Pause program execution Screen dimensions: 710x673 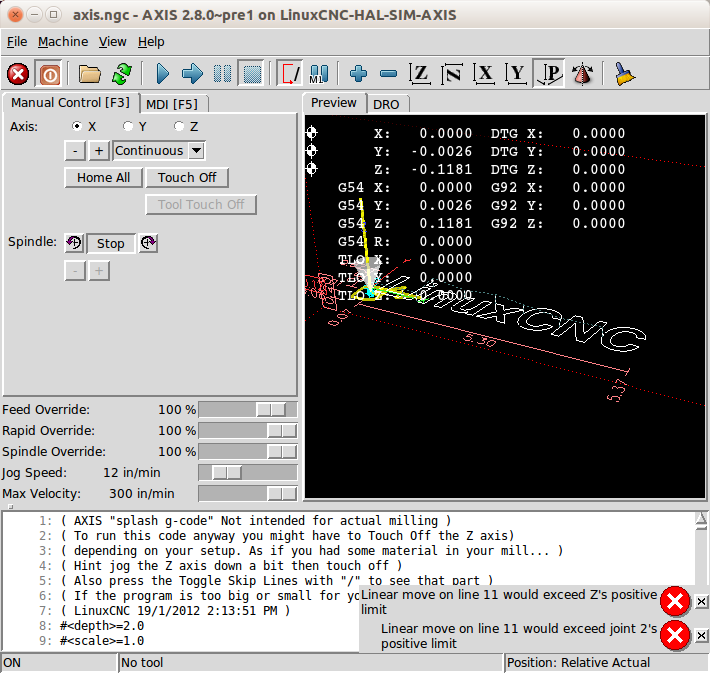click(222, 74)
